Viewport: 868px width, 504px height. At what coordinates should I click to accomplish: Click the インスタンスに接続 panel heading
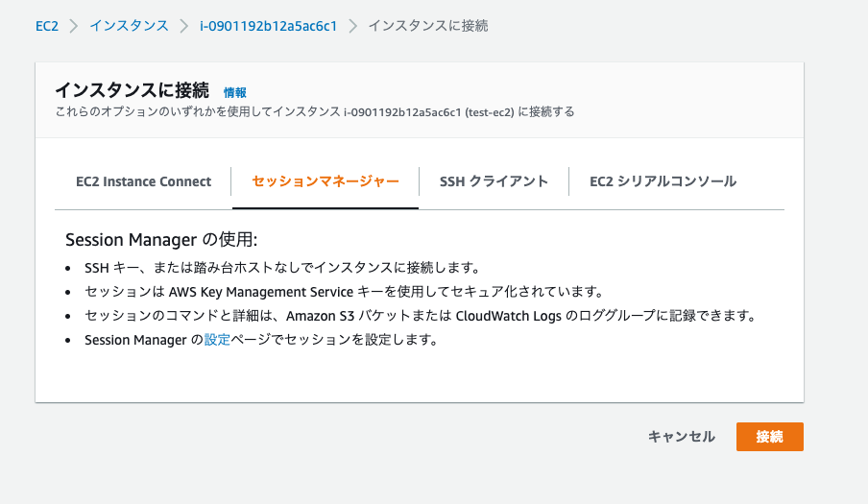tap(132, 90)
